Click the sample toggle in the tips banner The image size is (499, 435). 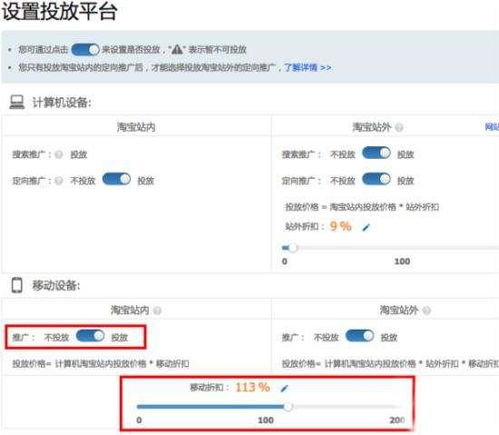tap(85, 50)
